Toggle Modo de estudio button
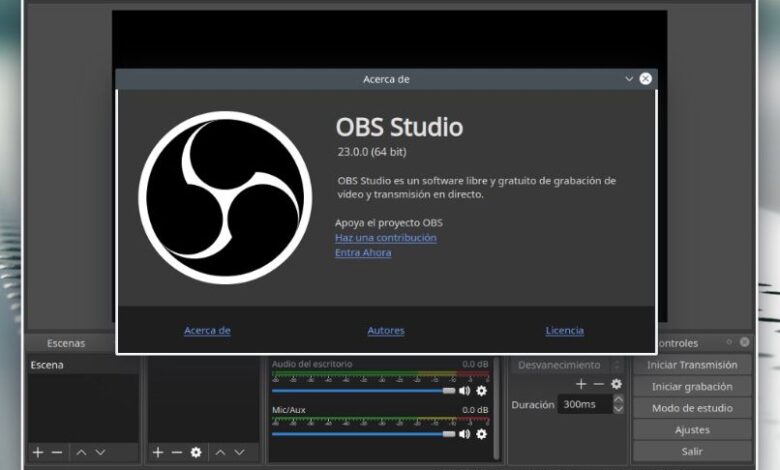Viewport: 780px width, 470px height. tap(692, 408)
